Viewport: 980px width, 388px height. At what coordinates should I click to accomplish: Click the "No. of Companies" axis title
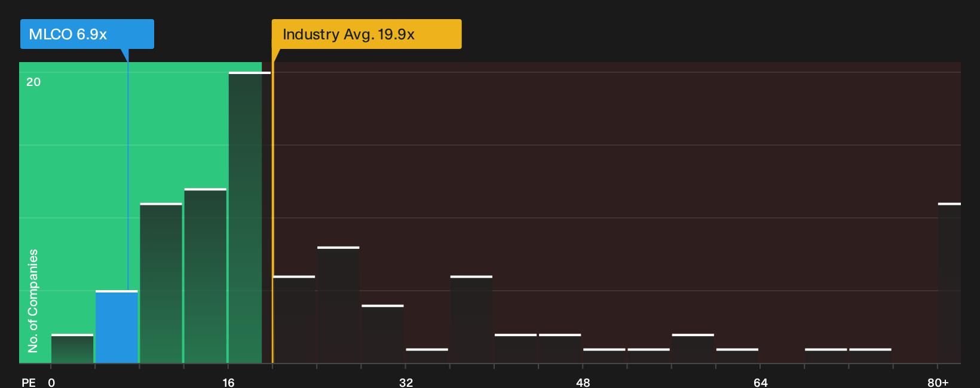tap(33, 300)
